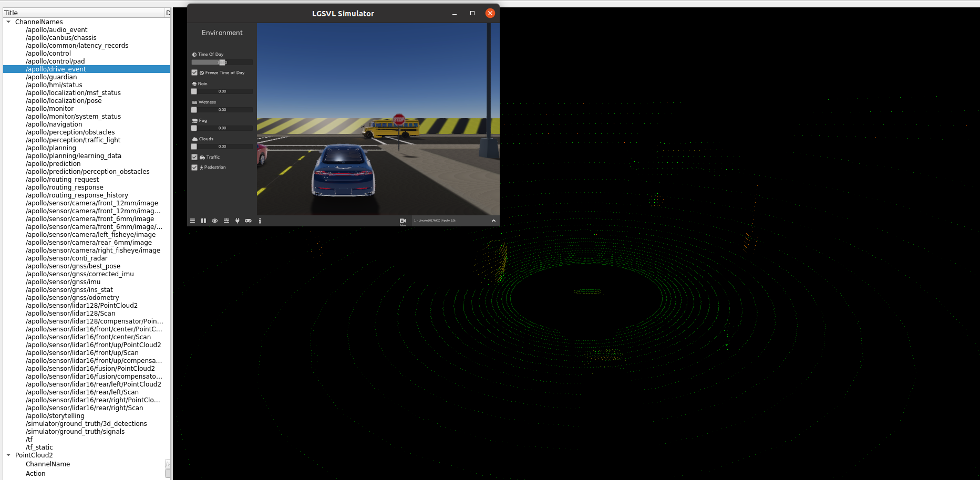This screenshot has height=480, width=980.
Task: Open the simulator main menu icon
Action: coord(193,221)
